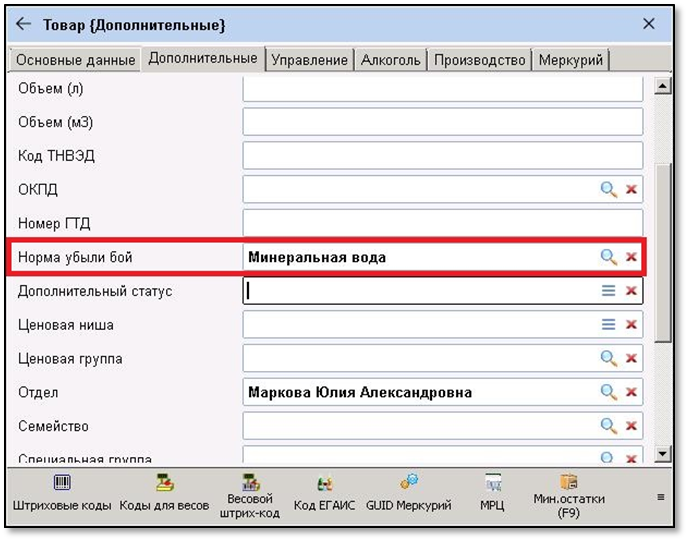Open GUID Меркурий tool
Screen dimensions: 688x541
click(x=408, y=492)
